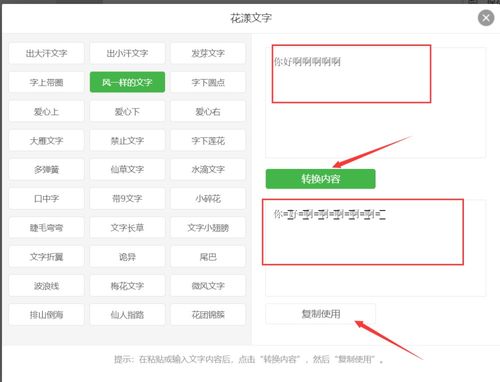Pick the 诡异 style
The image size is (500, 382).
(127, 256)
